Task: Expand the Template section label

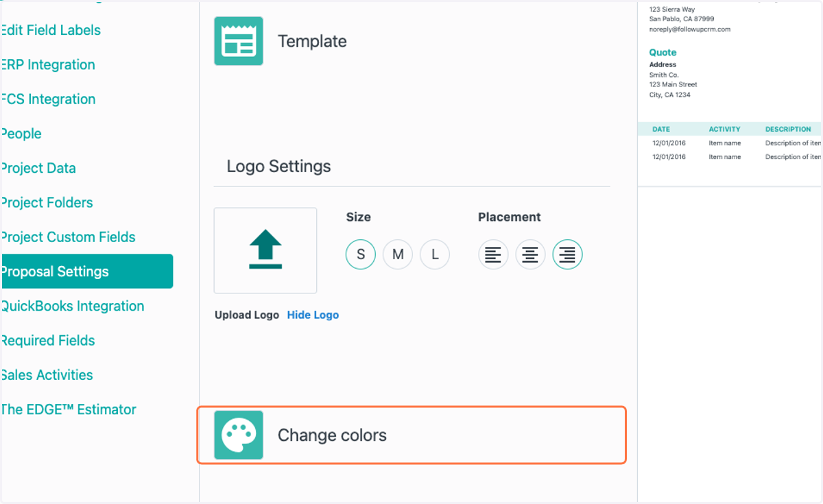Action: (312, 41)
